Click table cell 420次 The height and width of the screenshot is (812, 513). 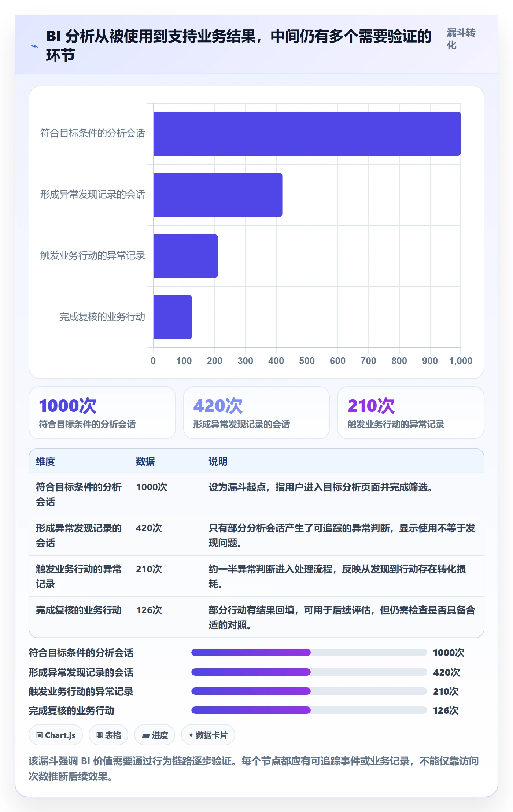149,528
